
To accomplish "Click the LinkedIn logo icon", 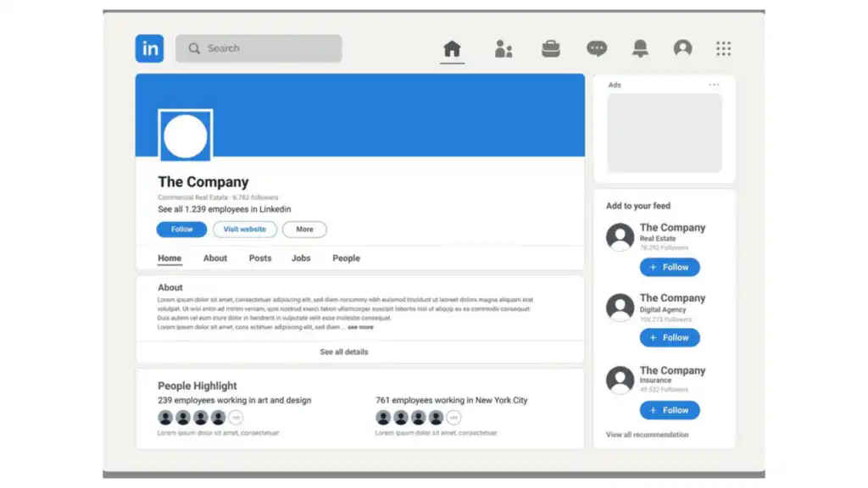I will [x=149, y=48].
